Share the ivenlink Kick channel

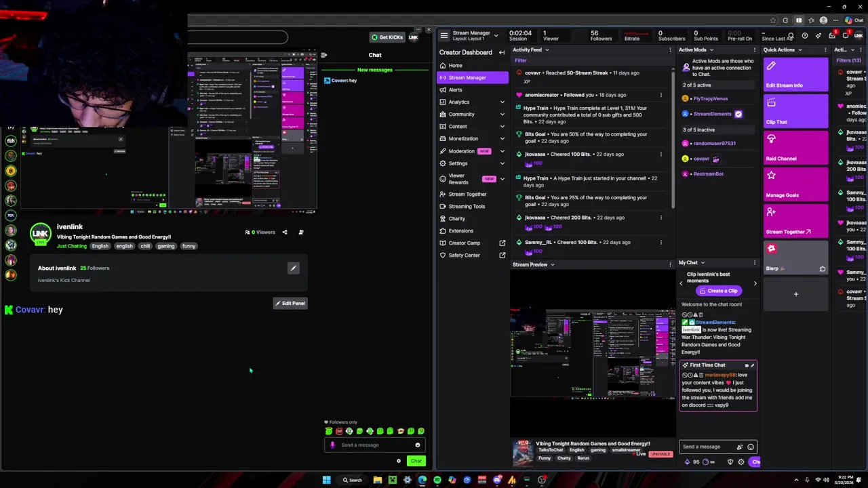285,232
